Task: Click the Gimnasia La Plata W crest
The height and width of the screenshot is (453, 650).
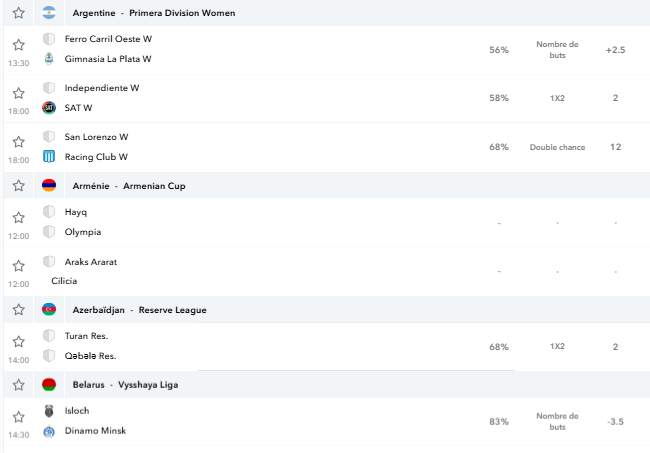Action: click(x=49, y=59)
